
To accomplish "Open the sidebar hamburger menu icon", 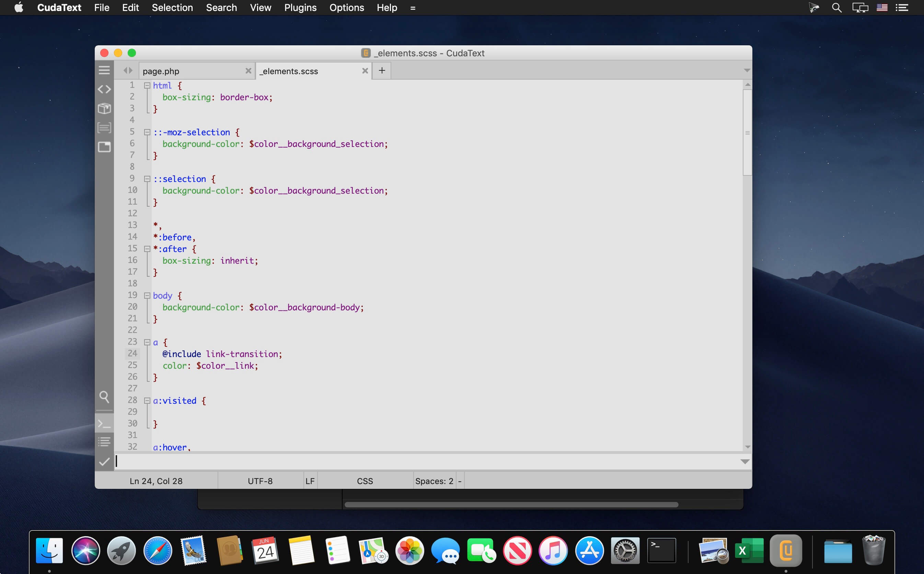I will coord(104,70).
